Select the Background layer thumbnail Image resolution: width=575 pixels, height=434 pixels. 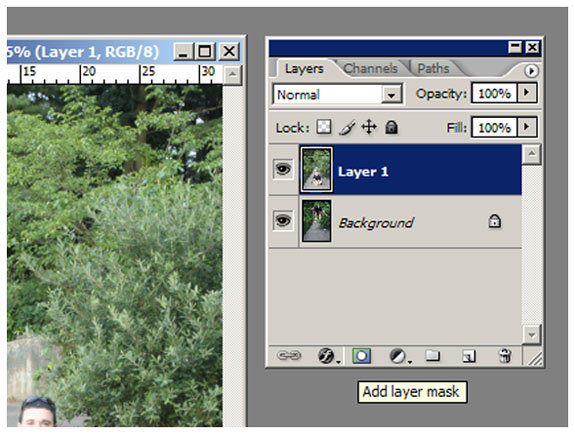(x=316, y=221)
